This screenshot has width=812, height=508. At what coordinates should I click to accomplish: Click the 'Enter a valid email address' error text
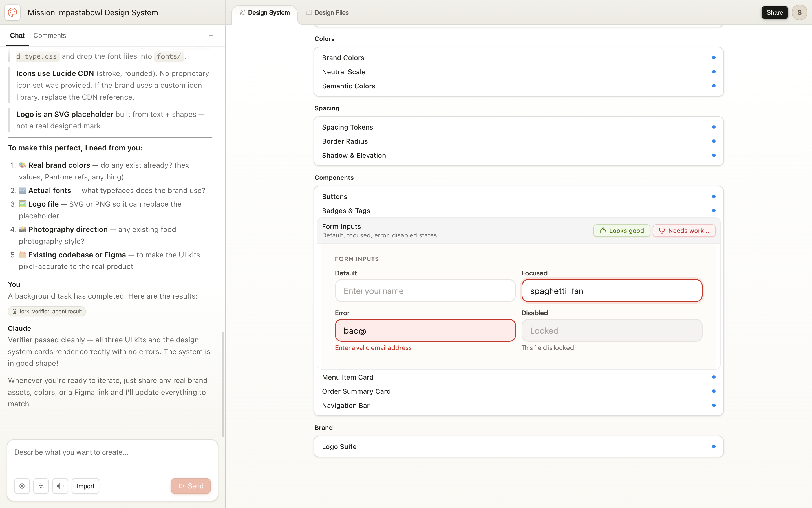tap(373, 348)
